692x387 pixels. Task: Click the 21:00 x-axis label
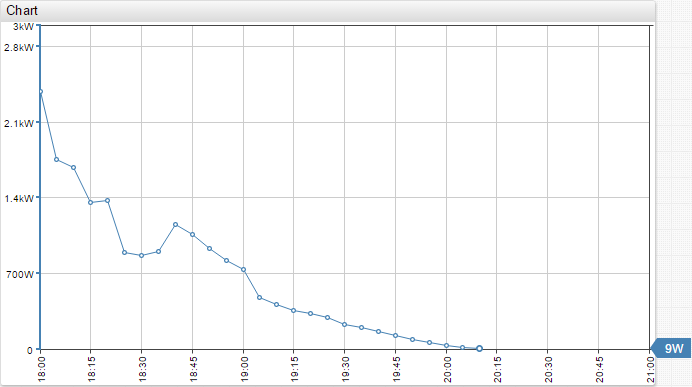pyautogui.click(x=650, y=369)
